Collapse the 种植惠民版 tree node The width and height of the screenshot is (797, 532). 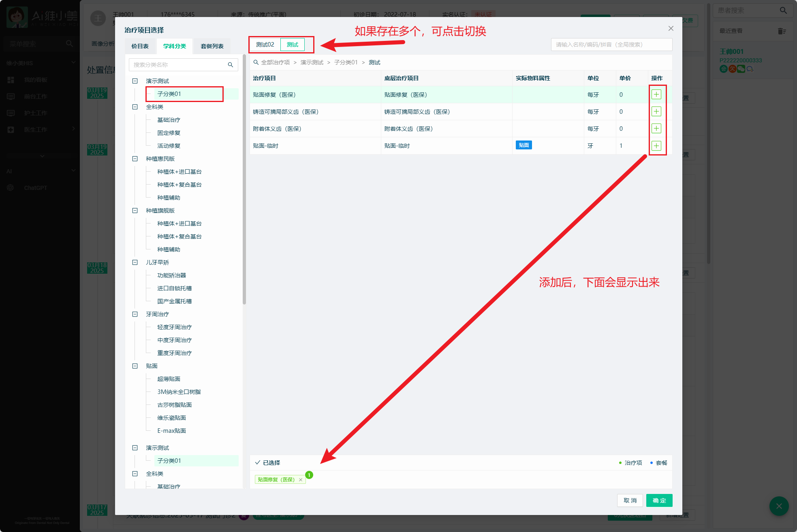coord(135,159)
